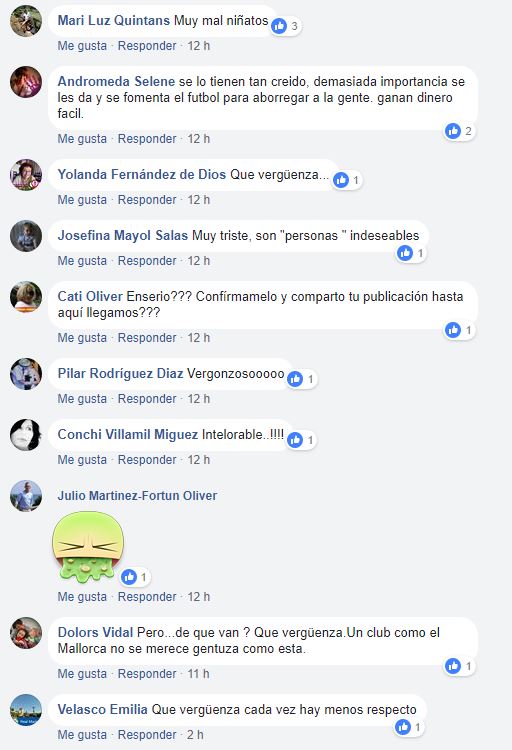This screenshot has width=512, height=750.
Task: Reply to Cati Oliver's comment via Responder
Action: tap(147, 338)
